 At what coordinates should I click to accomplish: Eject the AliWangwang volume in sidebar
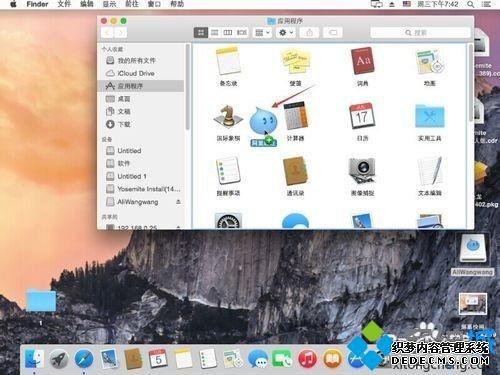click(178, 202)
